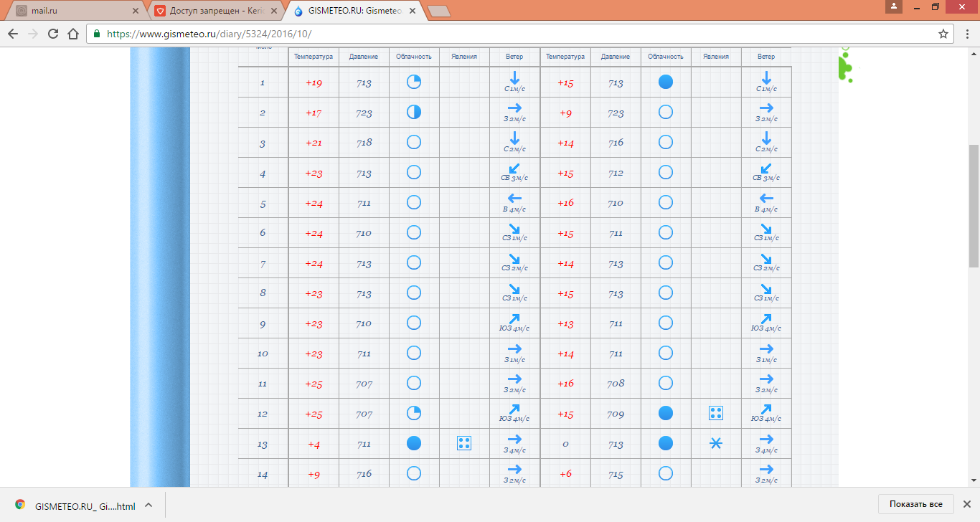
Task: Click day 13 daytime overcast icon
Action: [414, 443]
